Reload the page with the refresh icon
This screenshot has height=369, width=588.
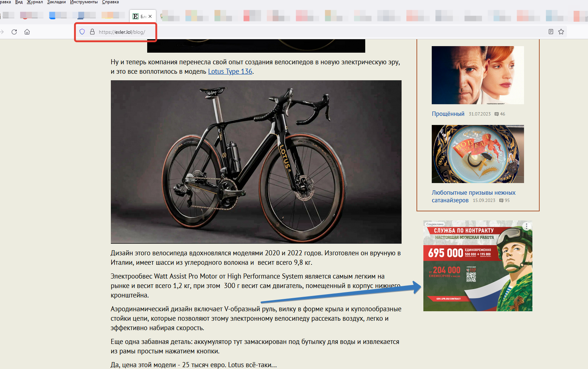14,32
